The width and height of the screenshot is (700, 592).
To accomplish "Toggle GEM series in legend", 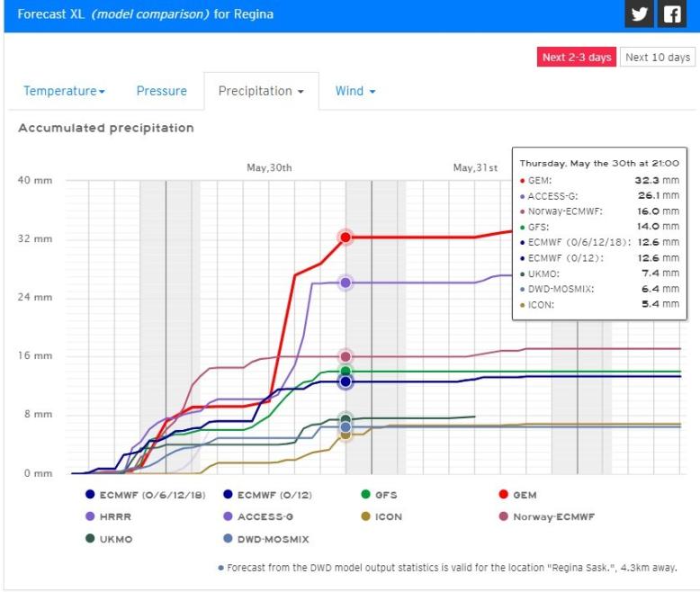I will [x=518, y=495].
